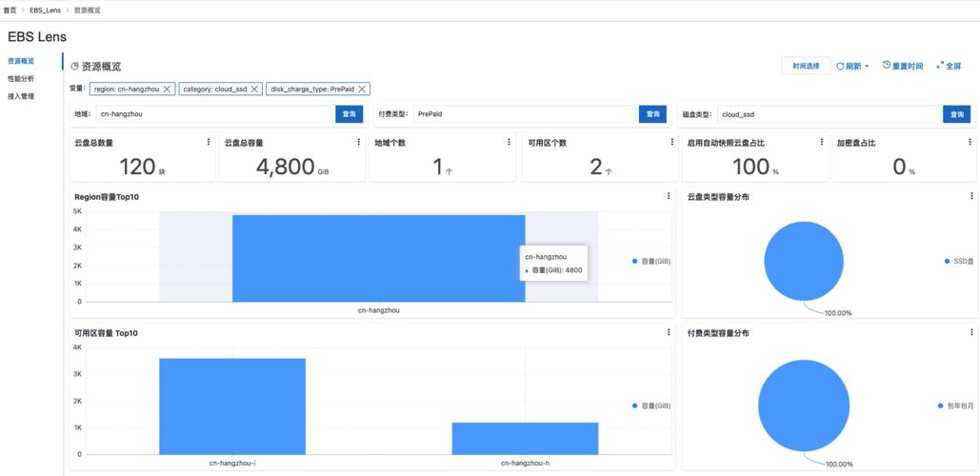Screen dimensions: 980x476
Task: Open the Region容量Top10 chart options menu
Action: click(x=669, y=196)
